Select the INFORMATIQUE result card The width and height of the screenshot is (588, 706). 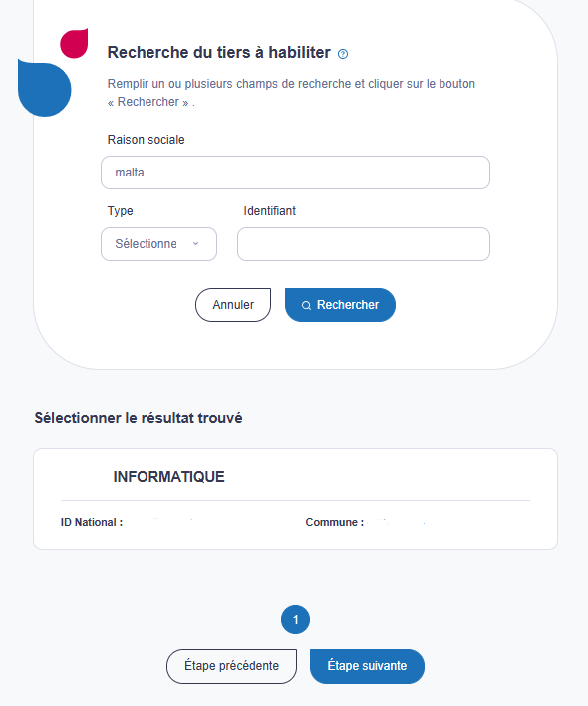tap(296, 499)
